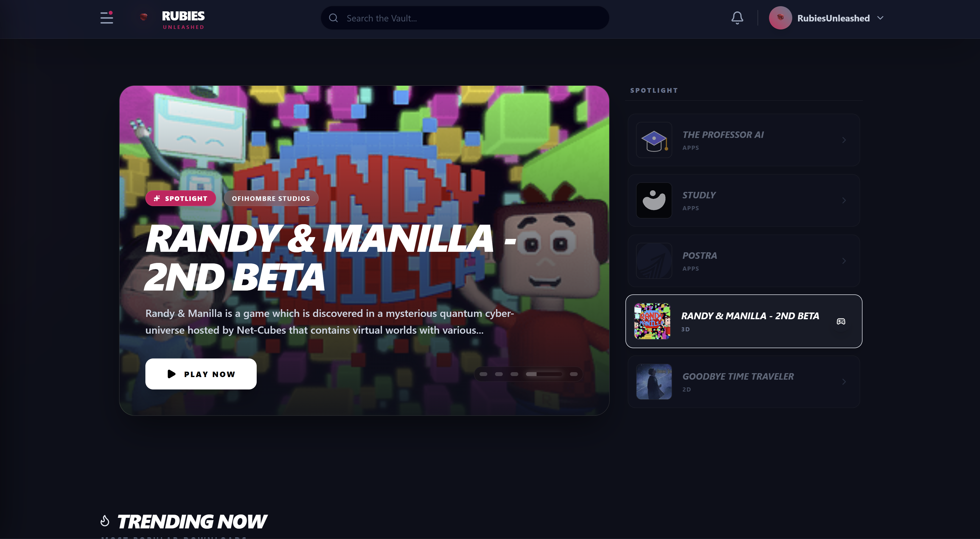Open The Professor AI chevron arrow
980x539 pixels.
coord(844,140)
